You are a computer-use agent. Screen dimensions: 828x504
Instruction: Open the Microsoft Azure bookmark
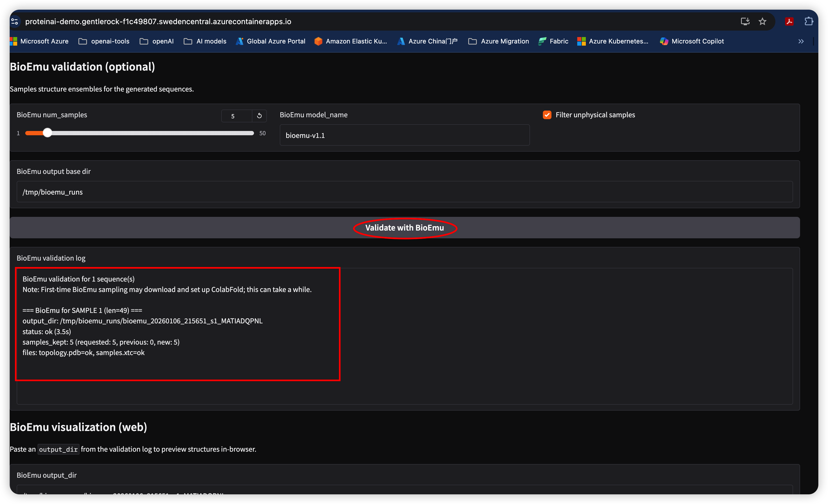point(39,41)
